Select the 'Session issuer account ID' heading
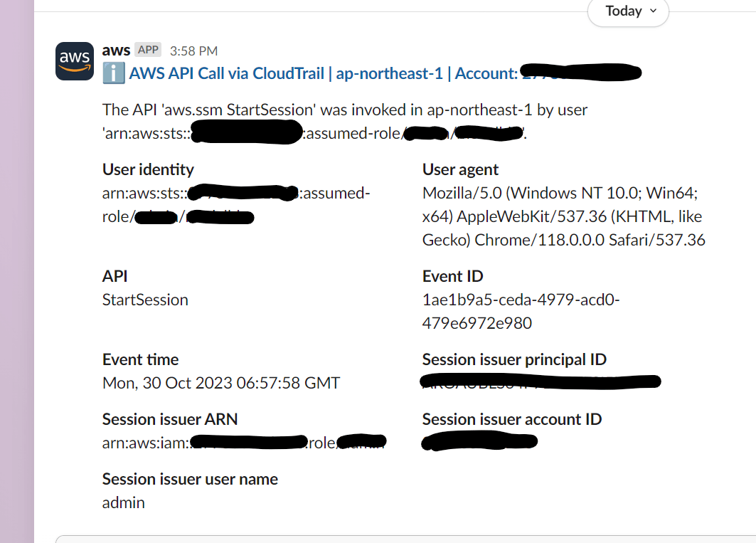The height and width of the screenshot is (543, 756). (x=512, y=419)
